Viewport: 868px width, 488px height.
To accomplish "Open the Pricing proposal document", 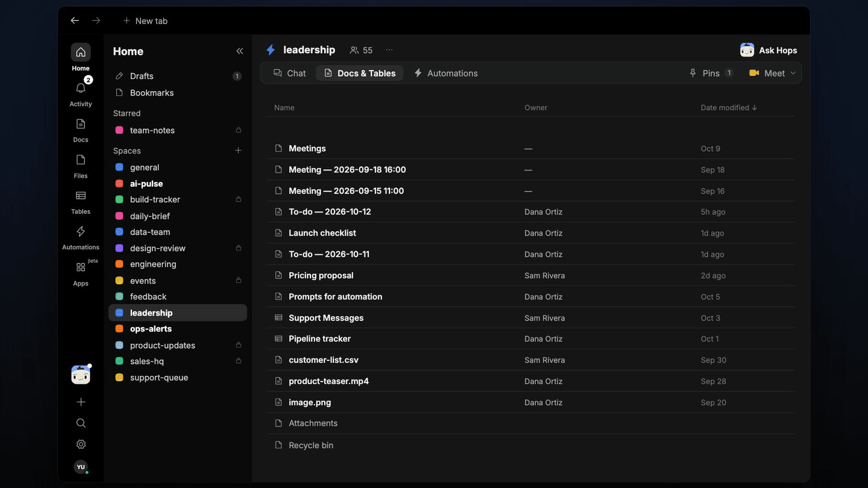I will (531, 275).
